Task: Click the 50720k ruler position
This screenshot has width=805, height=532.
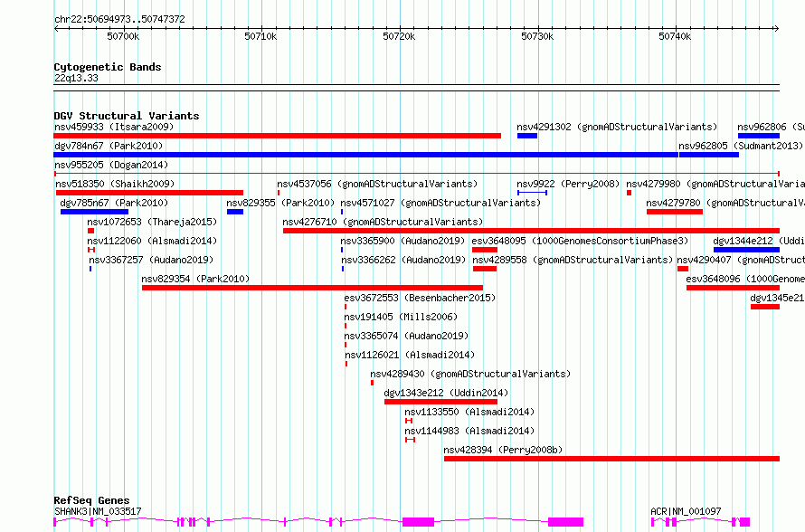Action: coord(399,36)
